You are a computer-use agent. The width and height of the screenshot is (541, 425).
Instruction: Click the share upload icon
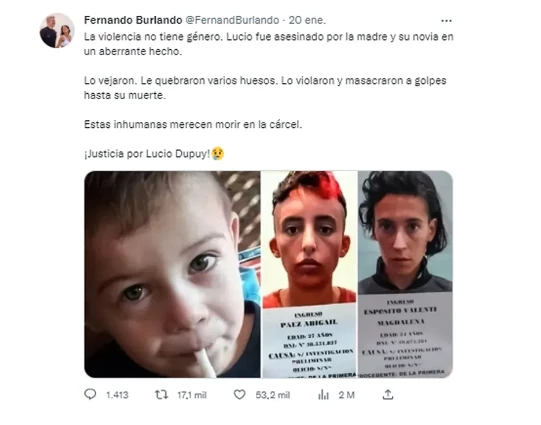coord(388,394)
